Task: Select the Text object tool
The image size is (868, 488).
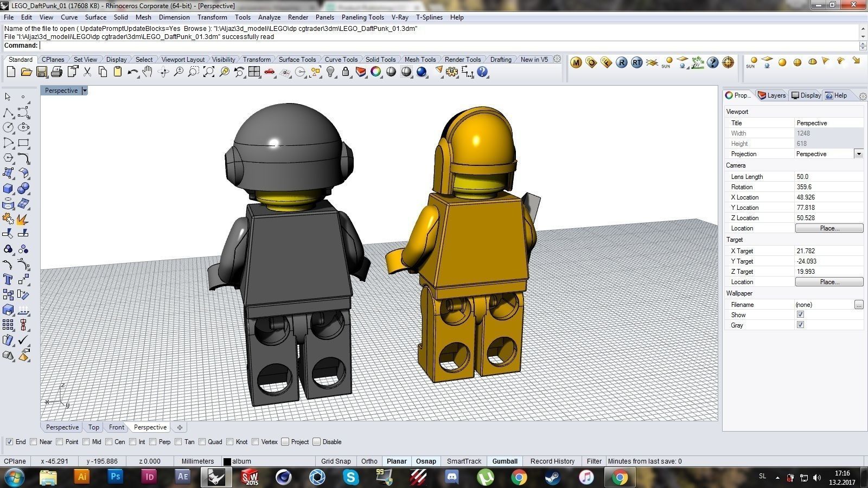Action: click(8, 279)
